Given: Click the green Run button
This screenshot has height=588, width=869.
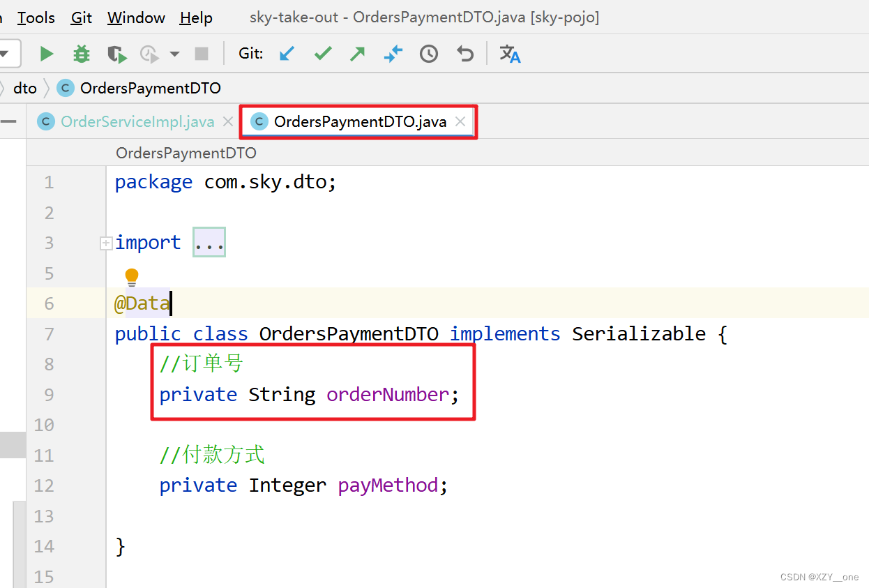Looking at the screenshot, I should [x=47, y=54].
